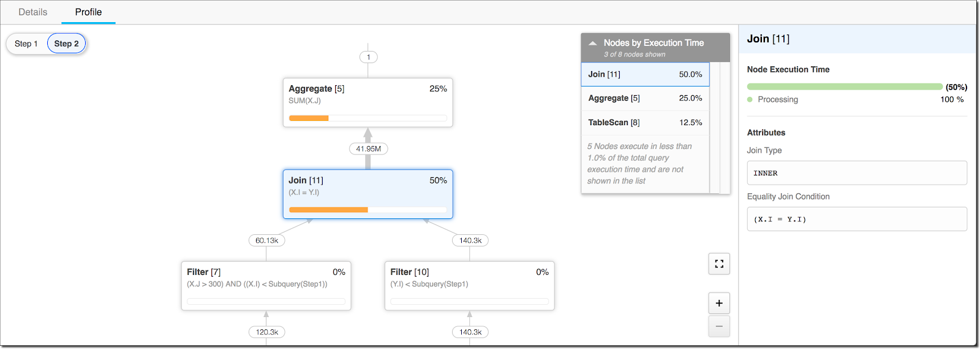
Task: Select Step 2 toggle
Action: (x=66, y=44)
